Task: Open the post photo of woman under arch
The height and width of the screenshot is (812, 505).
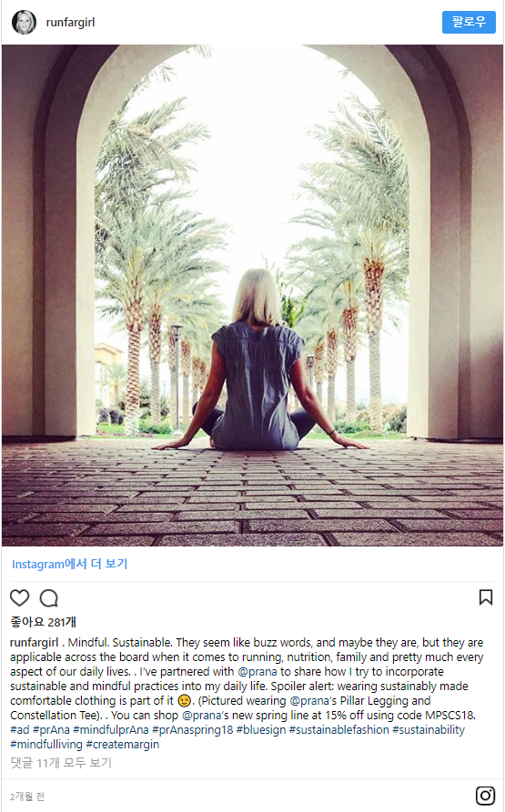Action: [252, 296]
